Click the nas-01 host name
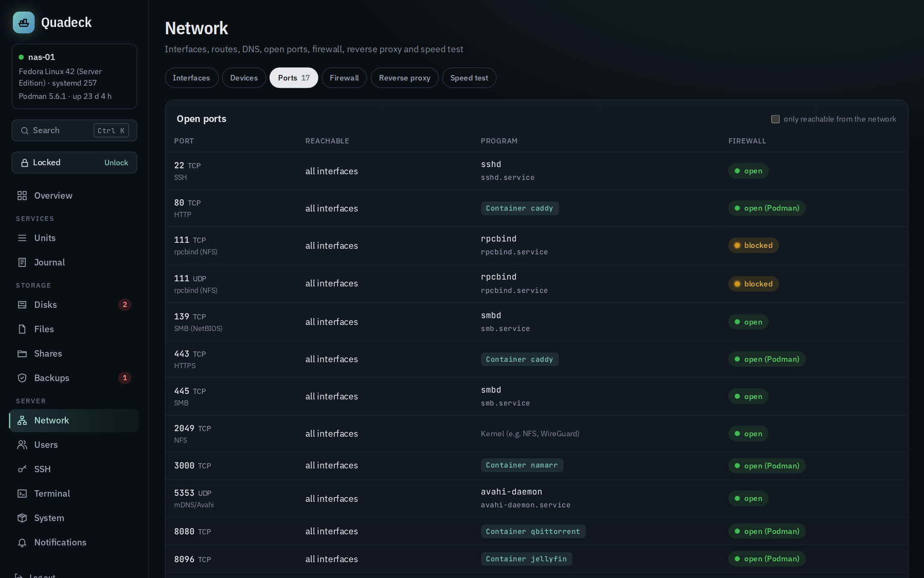 (41, 57)
